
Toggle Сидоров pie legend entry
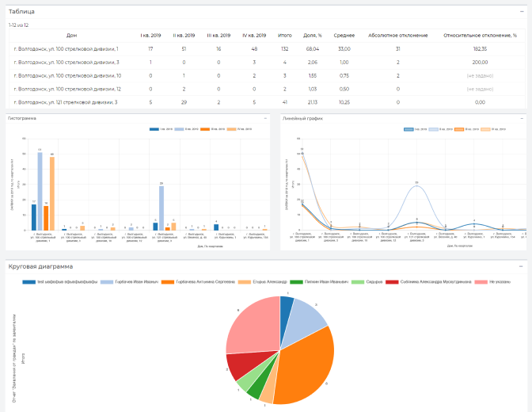point(367,282)
